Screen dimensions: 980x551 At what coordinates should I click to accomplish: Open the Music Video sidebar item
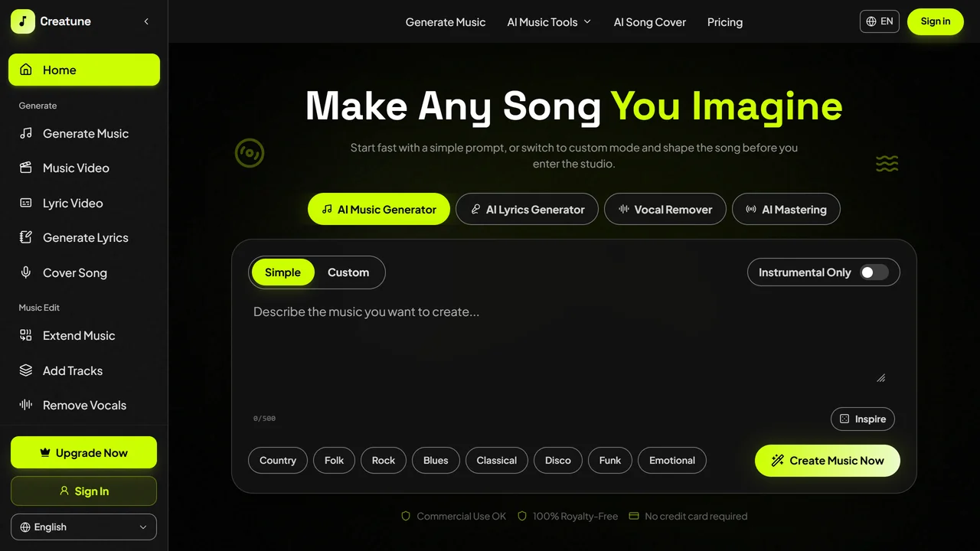84,168
